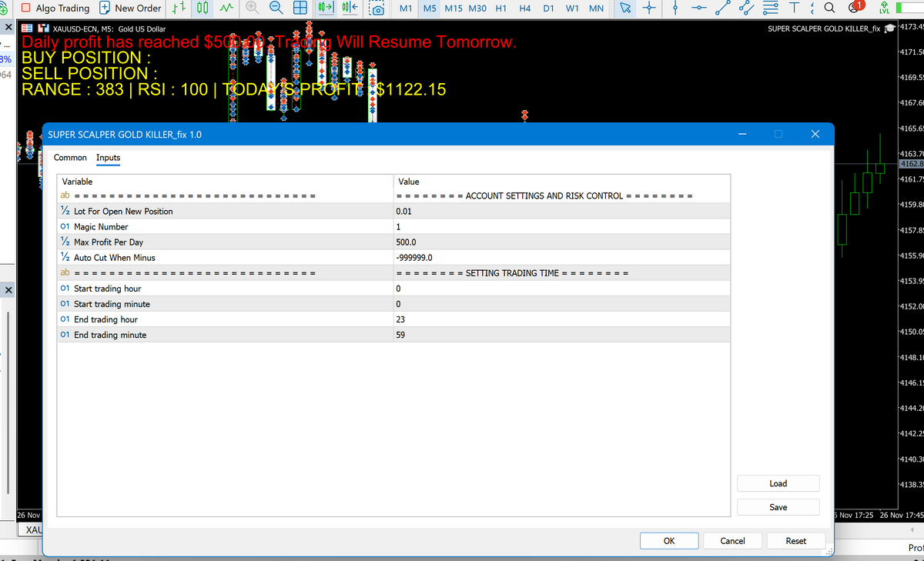Draw a vertical line on chart

pos(675,8)
